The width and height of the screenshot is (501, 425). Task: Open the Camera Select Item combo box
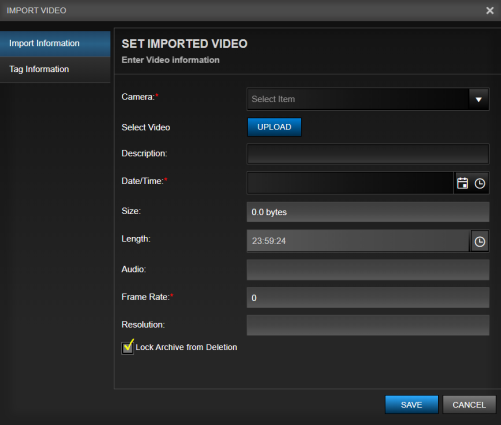[368, 99]
